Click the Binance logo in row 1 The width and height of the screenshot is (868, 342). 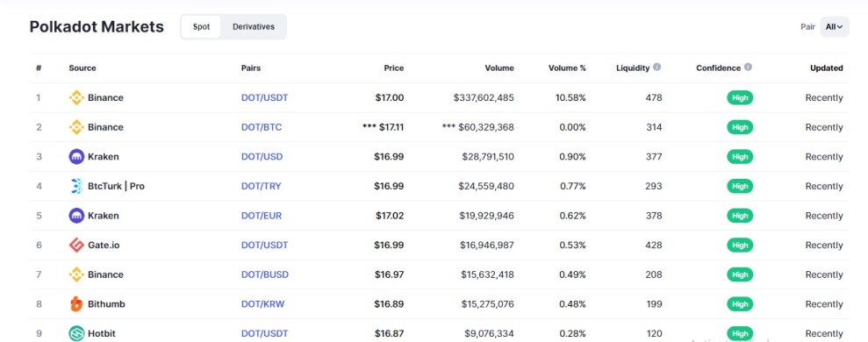pos(76,98)
